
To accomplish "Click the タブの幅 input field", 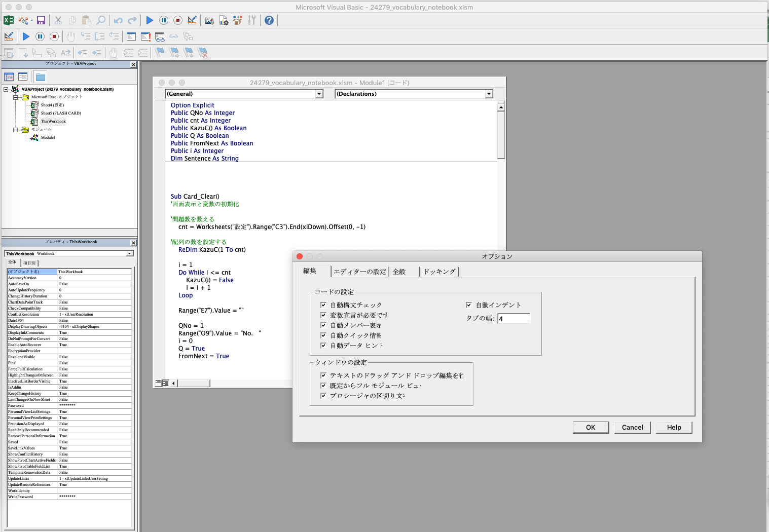I will pos(514,319).
